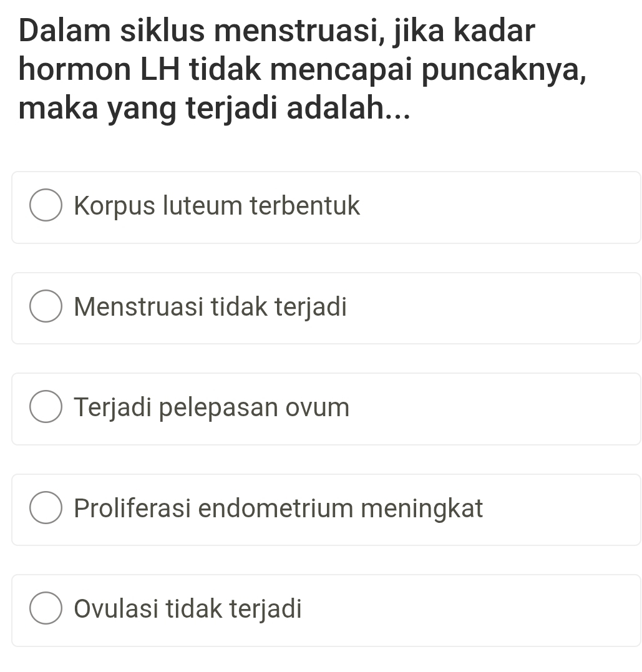
Task: Click the 'Proliferasi endometrium meningkat' answer text
Action: click(x=278, y=509)
